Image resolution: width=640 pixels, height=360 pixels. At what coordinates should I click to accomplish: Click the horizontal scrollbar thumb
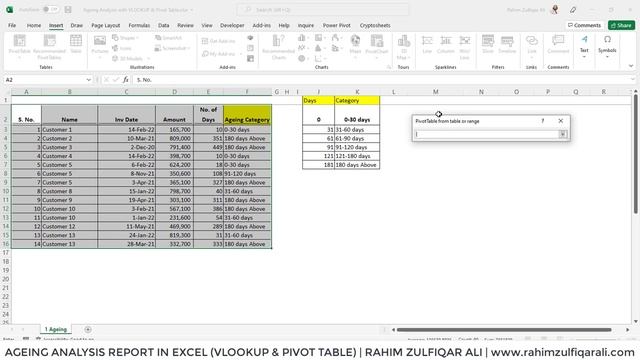click(x=504, y=329)
